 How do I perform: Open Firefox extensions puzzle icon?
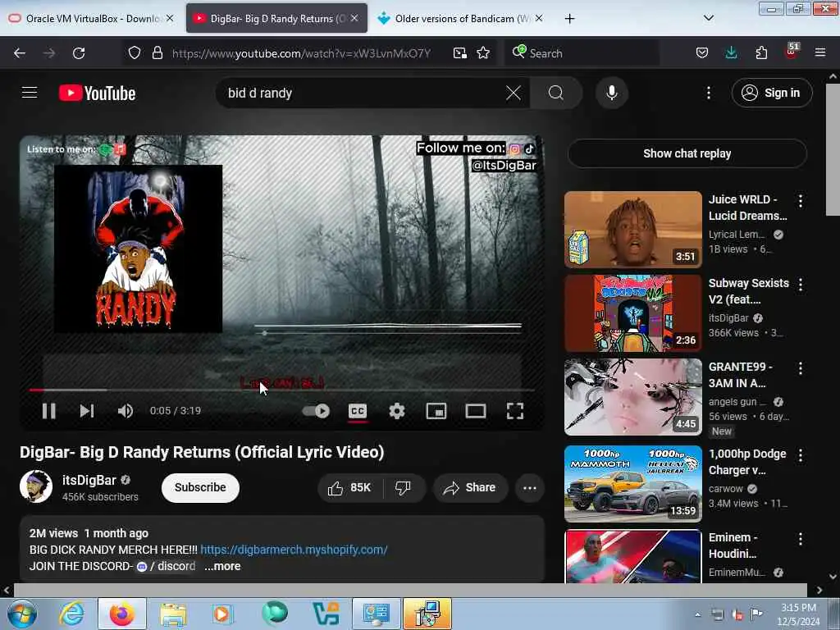pos(761,53)
